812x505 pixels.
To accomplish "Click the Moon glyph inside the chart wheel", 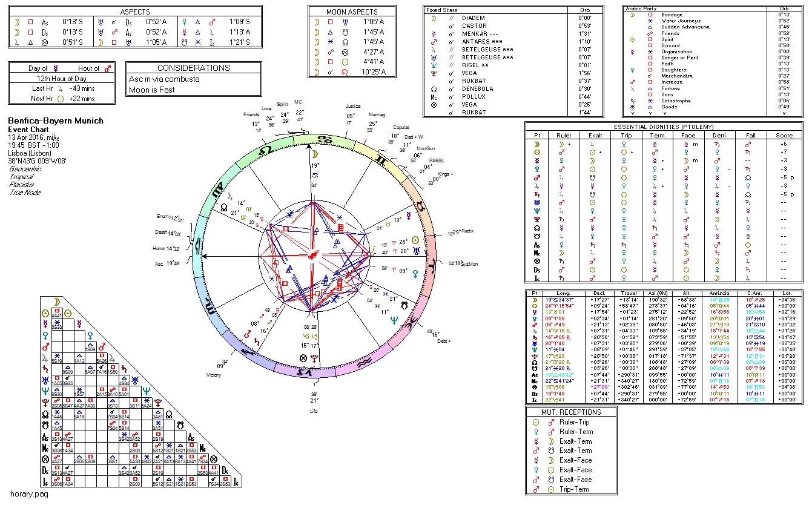I will coord(315,153).
